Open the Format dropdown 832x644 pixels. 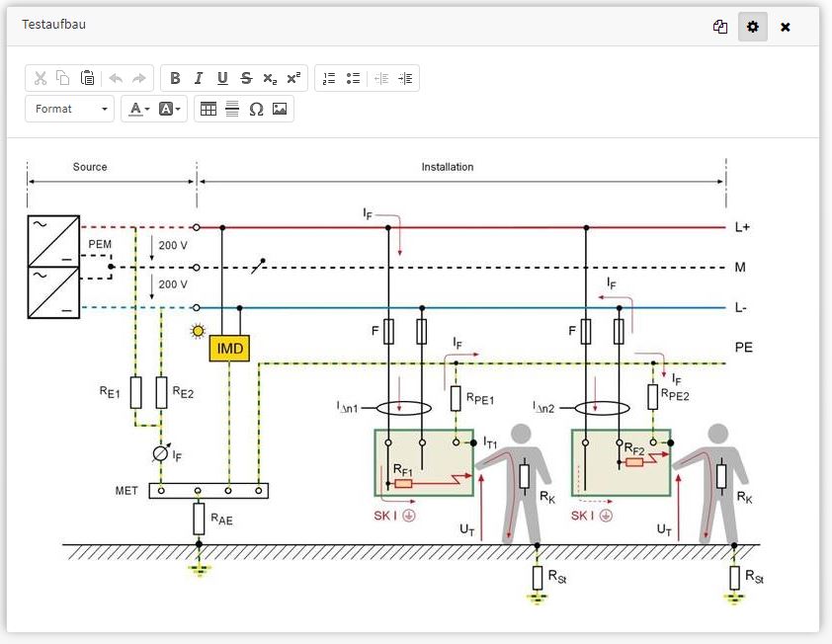click(x=71, y=110)
